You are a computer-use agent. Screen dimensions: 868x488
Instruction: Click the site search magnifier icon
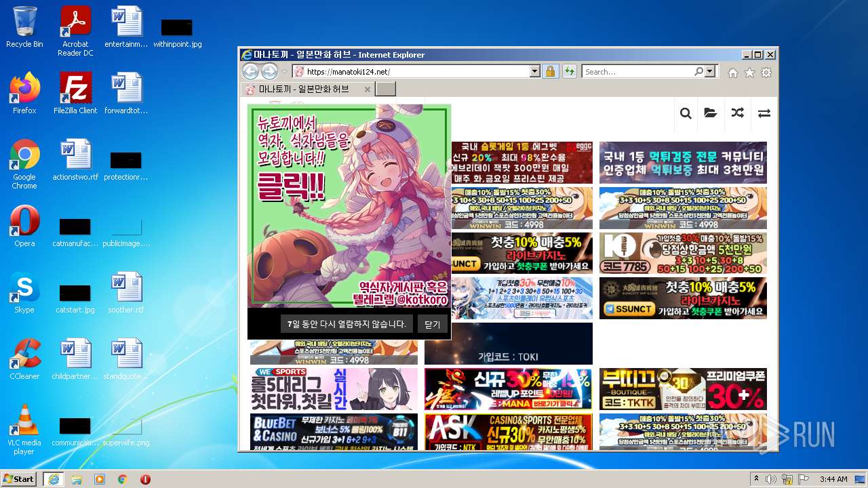click(686, 113)
